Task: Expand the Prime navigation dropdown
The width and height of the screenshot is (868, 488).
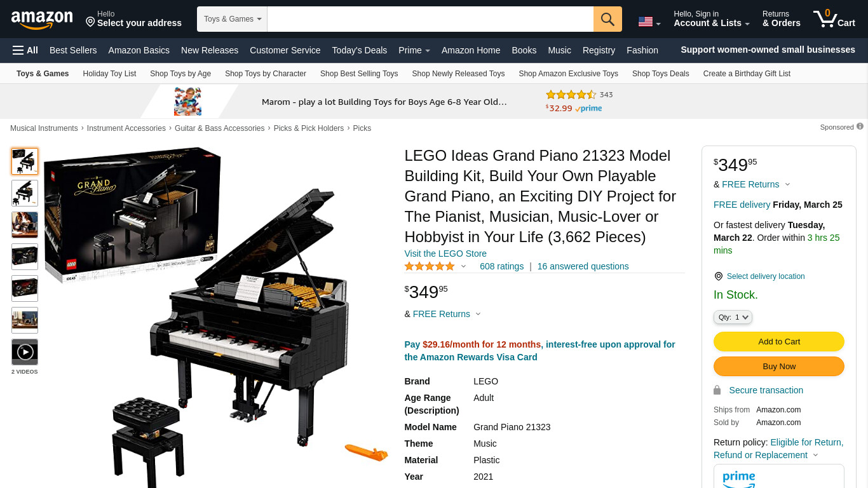Action: [414, 50]
